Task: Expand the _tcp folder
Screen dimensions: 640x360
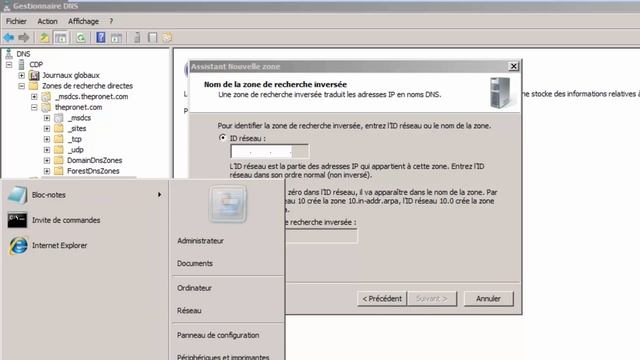Action: [x=47, y=139]
